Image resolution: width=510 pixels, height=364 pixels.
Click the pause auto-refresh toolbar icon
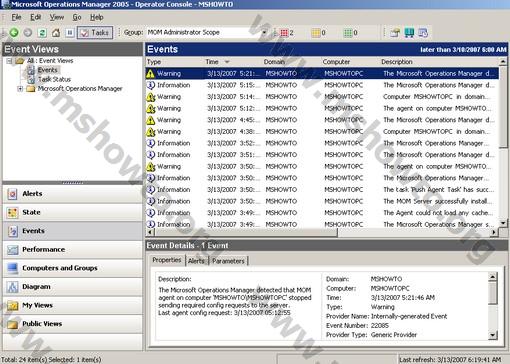click(70, 32)
